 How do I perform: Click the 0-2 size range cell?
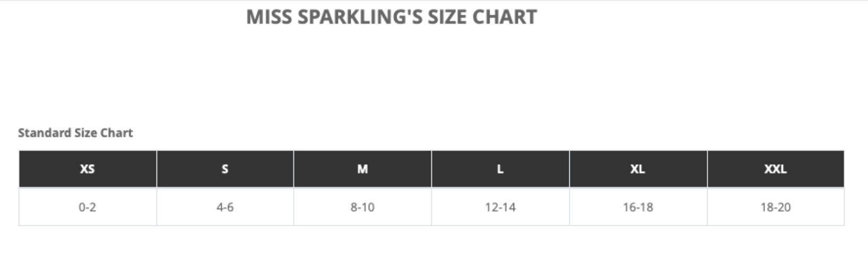pos(88,207)
